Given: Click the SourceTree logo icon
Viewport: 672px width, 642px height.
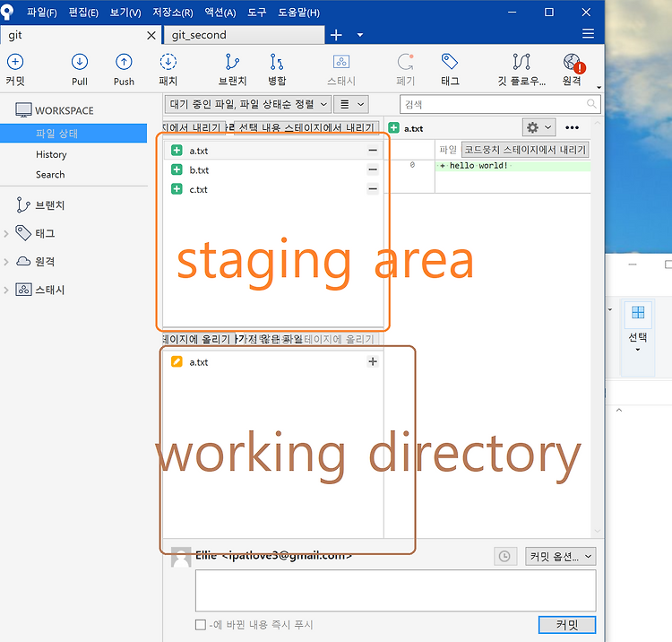Looking at the screenshot, I should pos(7,12).
